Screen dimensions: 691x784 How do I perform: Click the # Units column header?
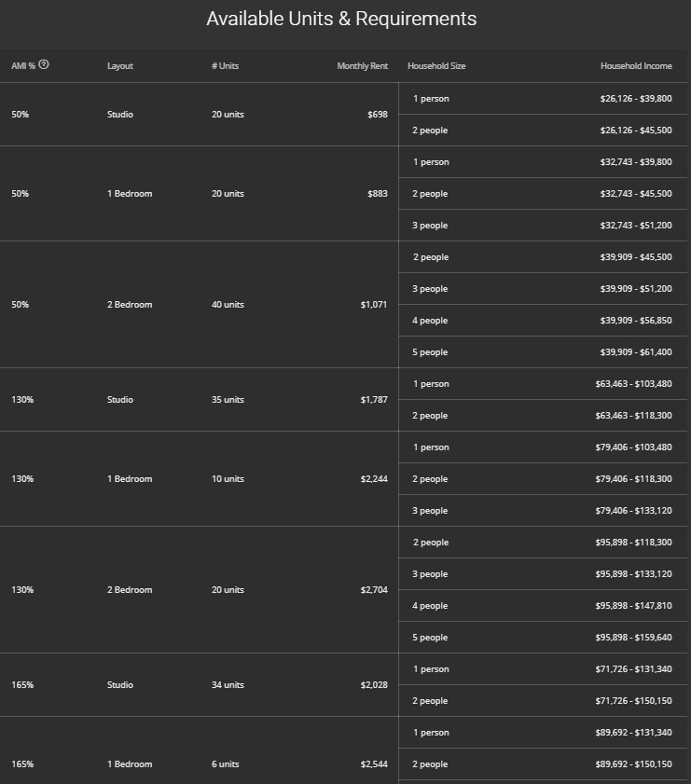225,66
